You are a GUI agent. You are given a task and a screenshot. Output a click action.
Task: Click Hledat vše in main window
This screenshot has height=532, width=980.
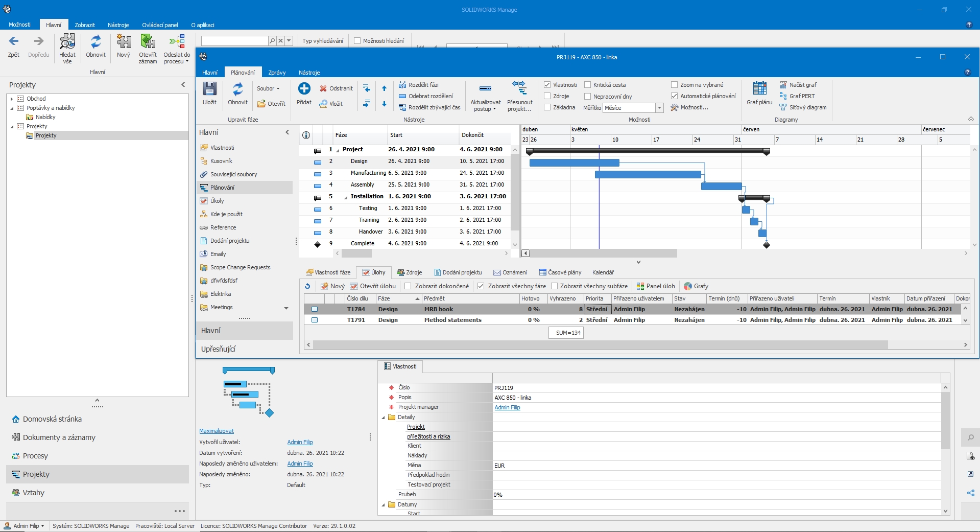(67, 49)
